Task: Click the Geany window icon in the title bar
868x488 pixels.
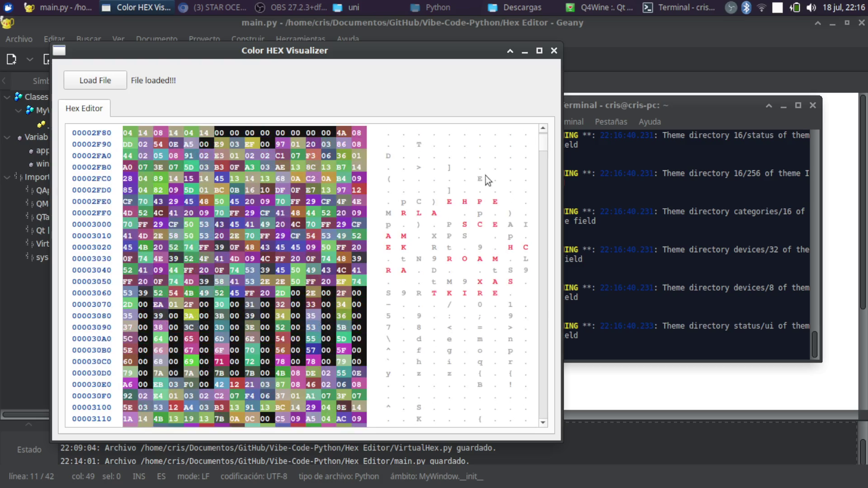Action: coord(7,23)
